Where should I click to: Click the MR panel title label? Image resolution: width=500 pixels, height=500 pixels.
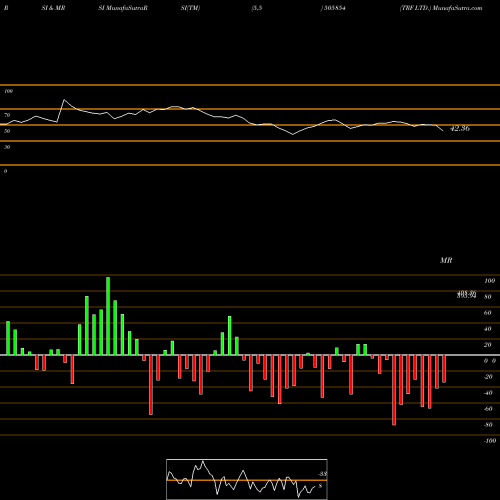point(446,260)
